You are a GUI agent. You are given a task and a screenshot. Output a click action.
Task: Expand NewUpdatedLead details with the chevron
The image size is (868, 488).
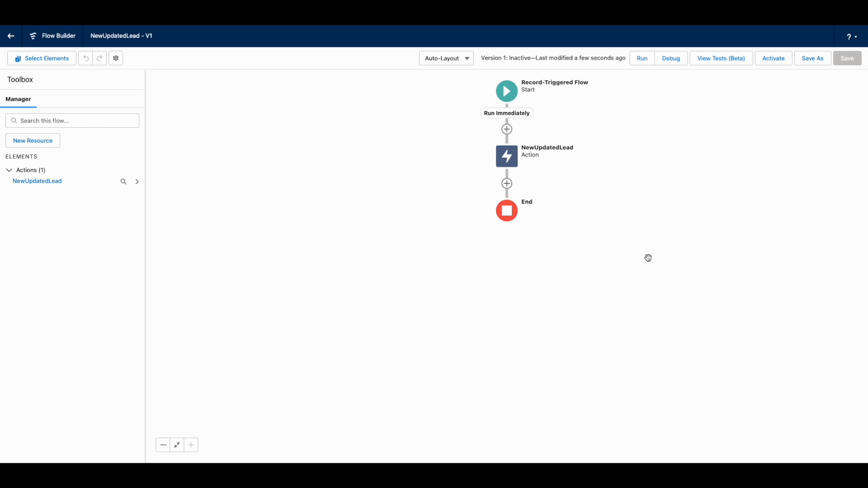[x=137, y=181]
